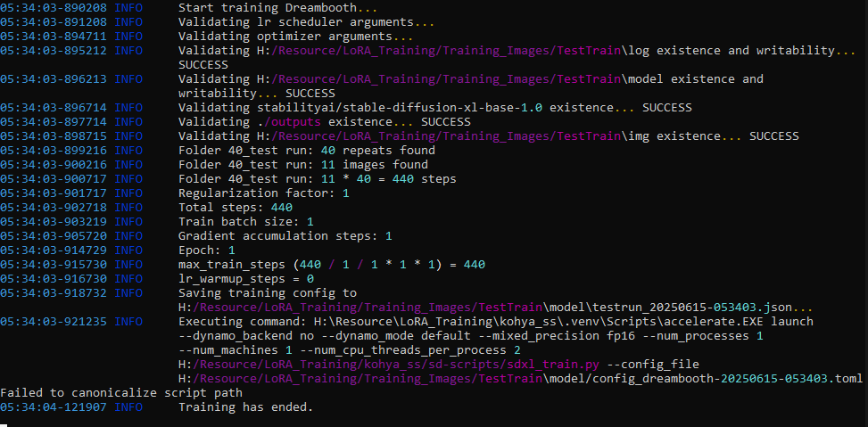Click 'Executing command:' log text
Screen dimensions: 868x427
(x=242, y=321)
